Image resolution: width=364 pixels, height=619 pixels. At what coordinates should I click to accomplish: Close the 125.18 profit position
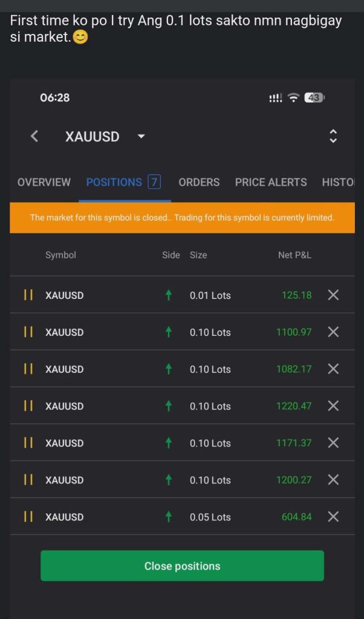(333, 295)
